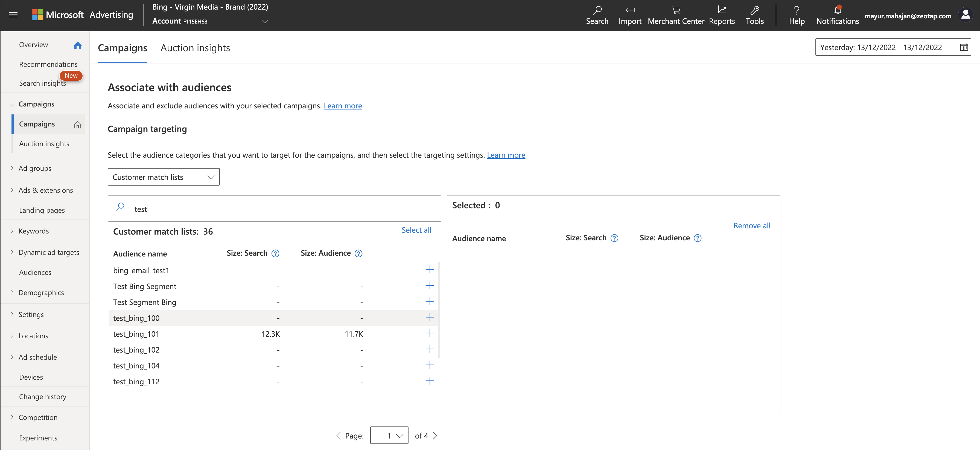The width and height of the screenshot is (980, 450).
Task: Open Audiences in the sidebar
Action: tap(35, 272)
